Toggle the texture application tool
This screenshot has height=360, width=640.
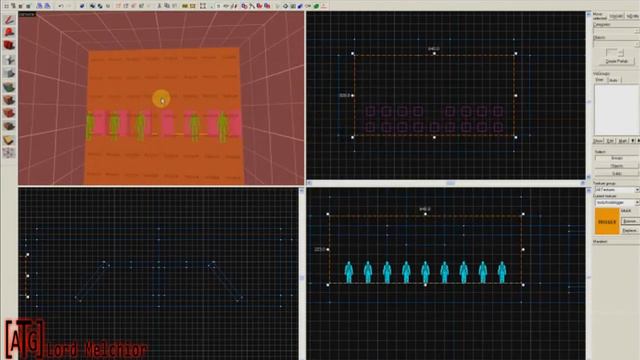click(x=9, y=87)
